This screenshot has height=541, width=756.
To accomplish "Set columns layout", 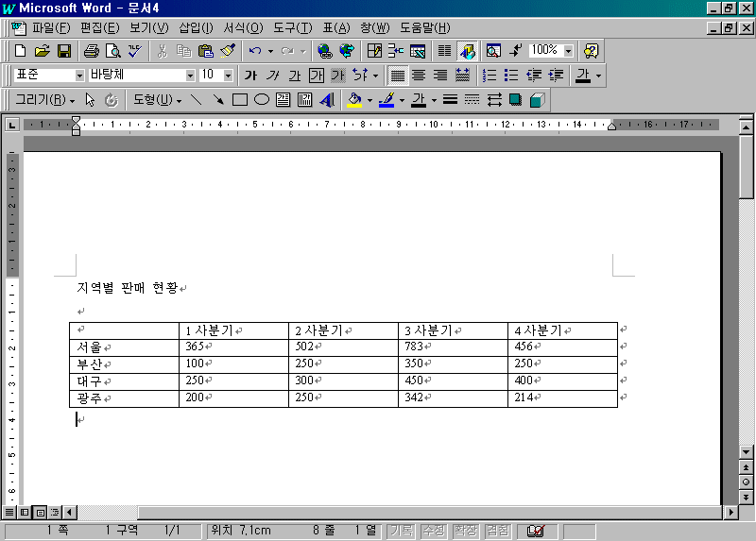I will (444, 51).
